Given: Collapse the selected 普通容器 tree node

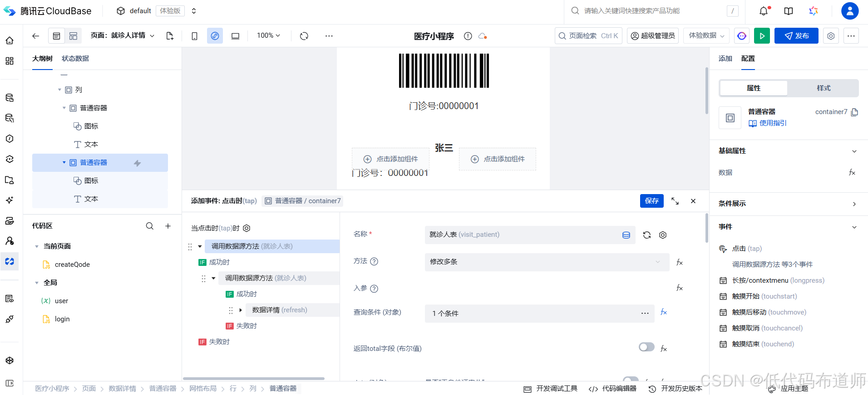Looking at the screenshot, I should (x=64, y=163).
